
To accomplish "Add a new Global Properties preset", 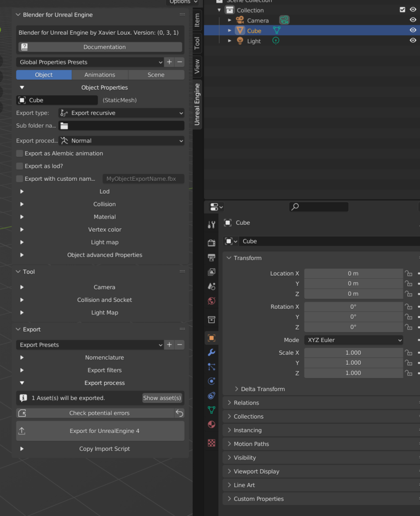I will coord(169,62).
